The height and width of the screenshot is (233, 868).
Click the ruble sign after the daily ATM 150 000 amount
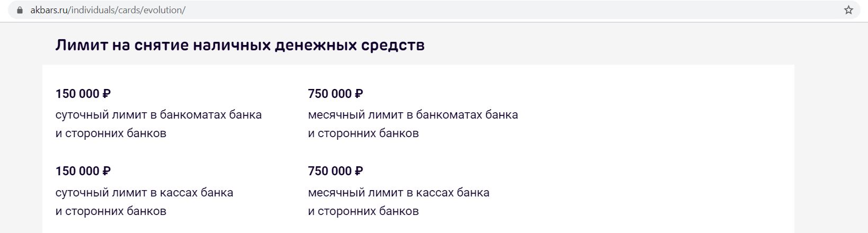[106, 94]
